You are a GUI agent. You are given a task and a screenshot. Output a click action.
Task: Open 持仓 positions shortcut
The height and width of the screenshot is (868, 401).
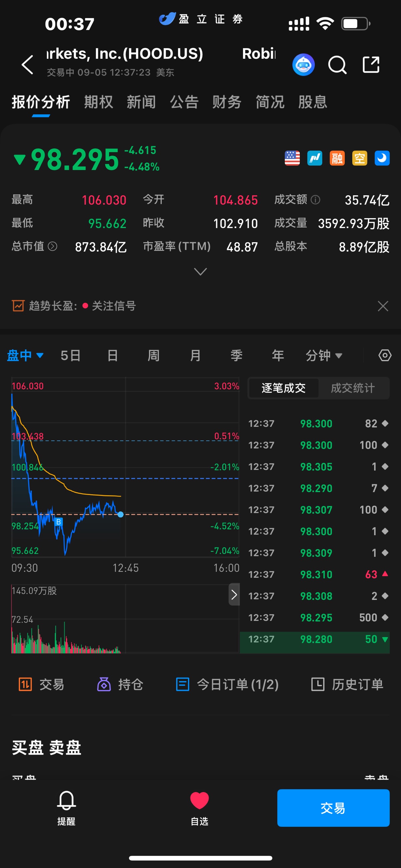120,685
